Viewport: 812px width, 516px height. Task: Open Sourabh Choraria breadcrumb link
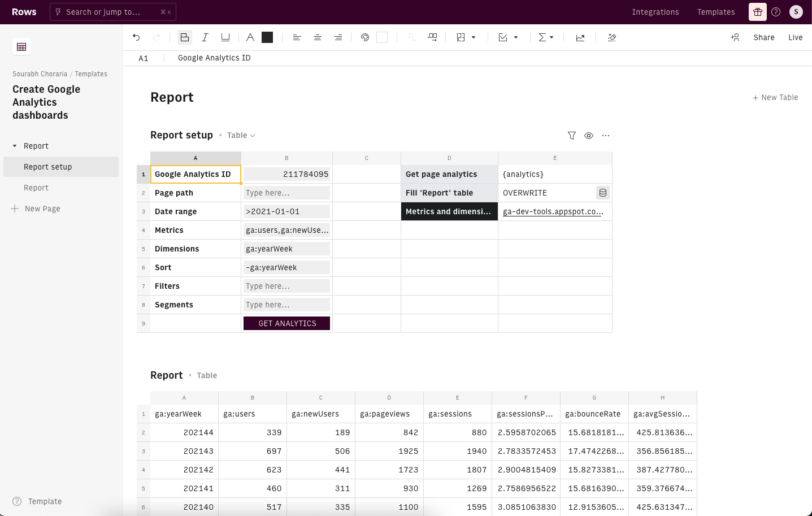click(40, 74)
